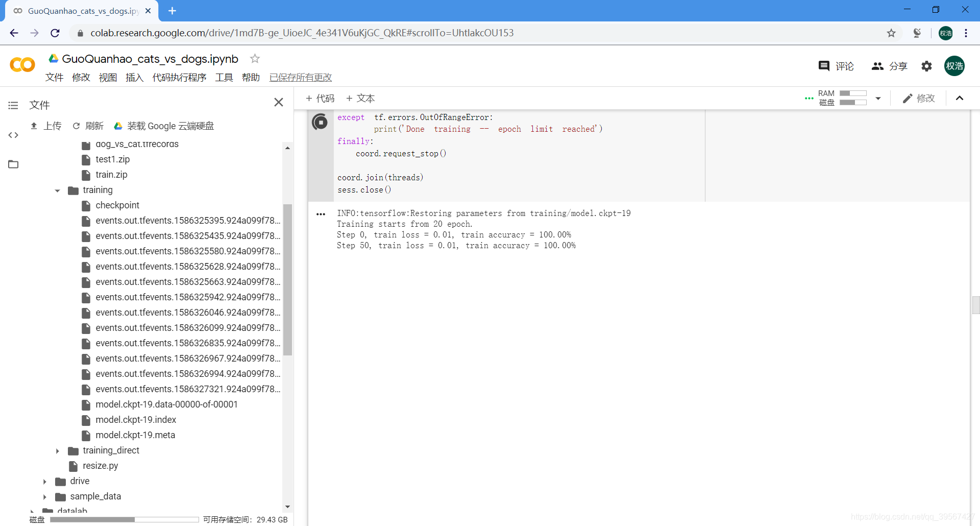The image size is (980, 526).
Task: Refresh the file list
Action: pos(88,126)
